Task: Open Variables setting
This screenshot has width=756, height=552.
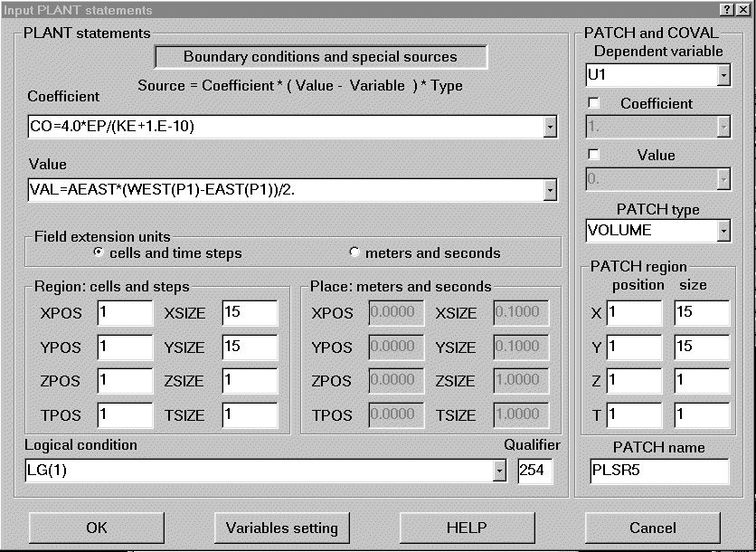Action: pyautogui.click(x=282, y=528)
